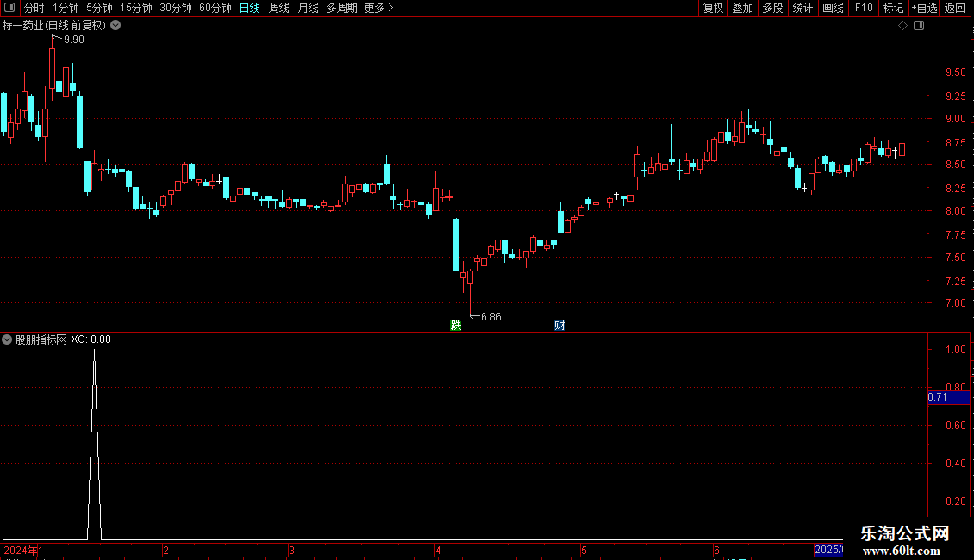
Task: Click 返回 to go back
Action: [x=955, y=8]
